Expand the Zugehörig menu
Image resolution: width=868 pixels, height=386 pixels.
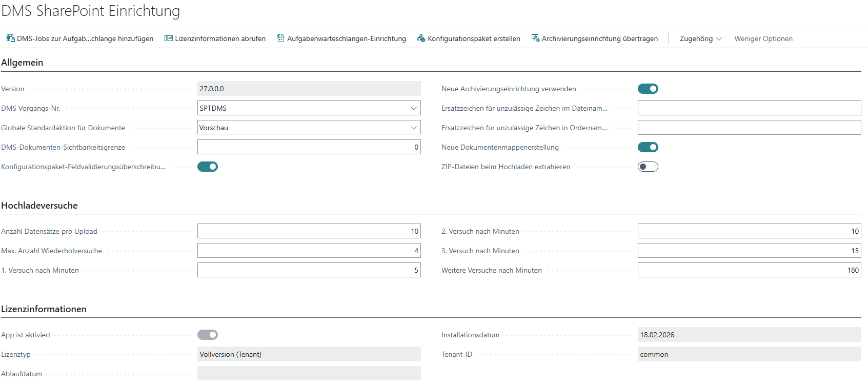[x=700, y=38]
